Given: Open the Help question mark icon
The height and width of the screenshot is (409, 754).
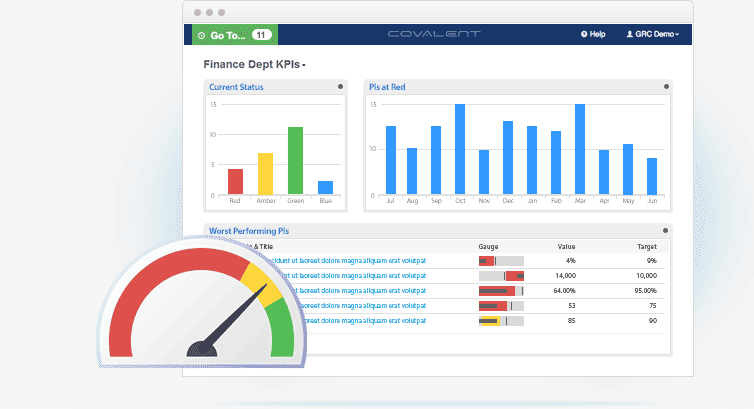Looking at the screenshot, I should coord(584,34).
